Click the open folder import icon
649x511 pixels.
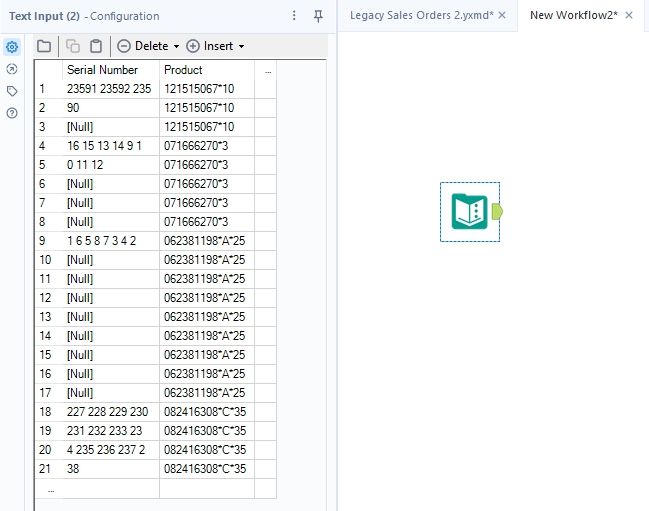pyautogui.click(x=44, y=46)
